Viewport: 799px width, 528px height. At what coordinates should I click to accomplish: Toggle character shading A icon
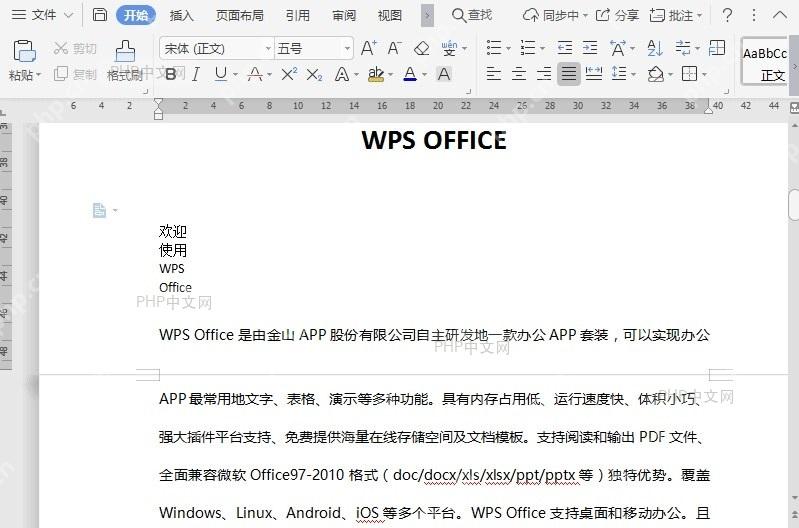pos(444,74)
